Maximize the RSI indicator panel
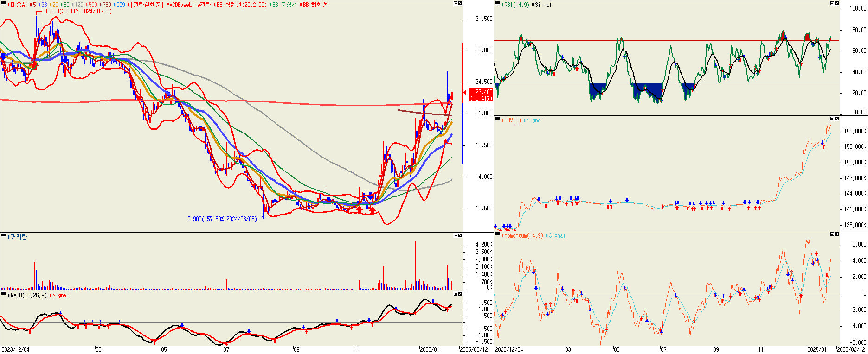Image resolution: width=868 pixels, height=354 pixels. (x=832, y=4)
